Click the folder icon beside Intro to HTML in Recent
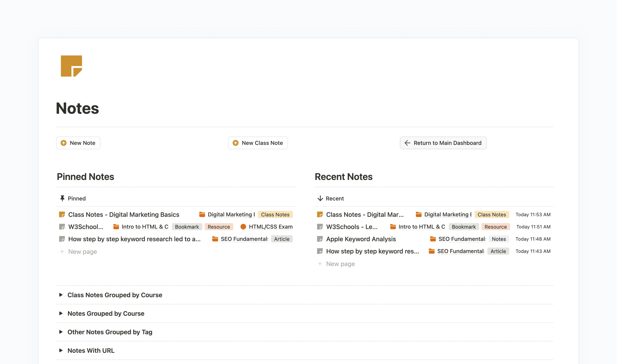617x364 pixels. [x=393, y=227]
